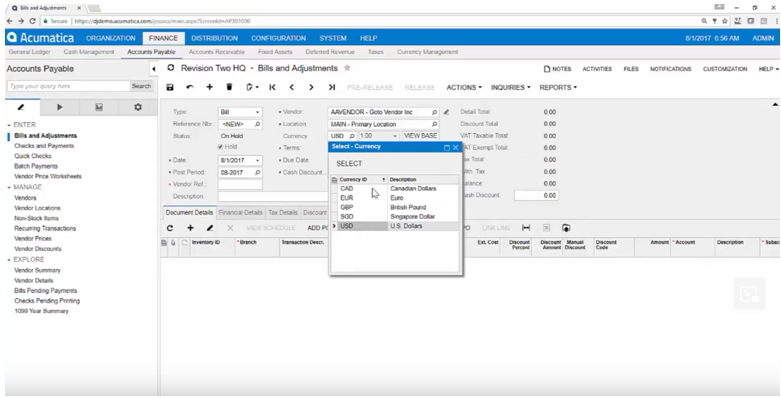Open the SYSTEM module
Screen dimensions: 781x398
tap(333, 38)
